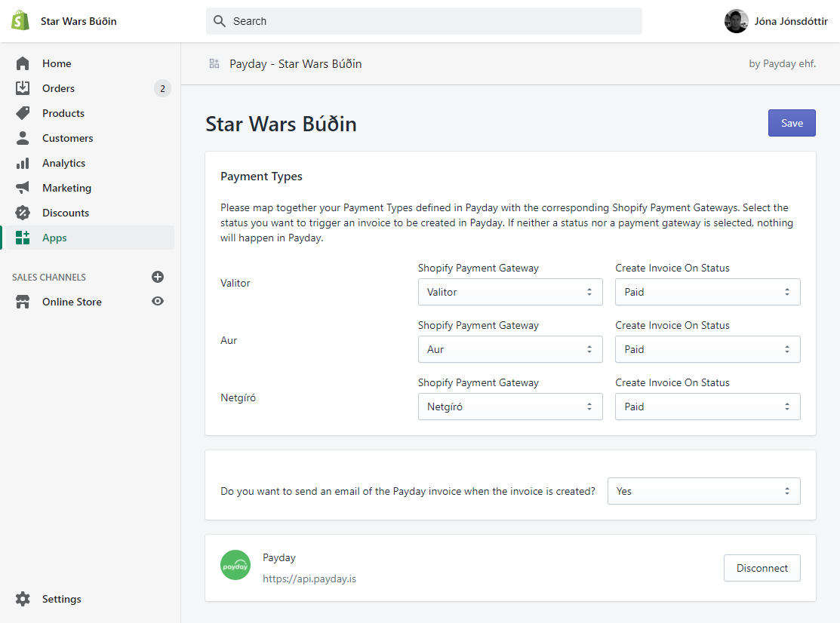Click the Valitor payment type label
This screenshot has height=623, width=840.
[235, 283]
